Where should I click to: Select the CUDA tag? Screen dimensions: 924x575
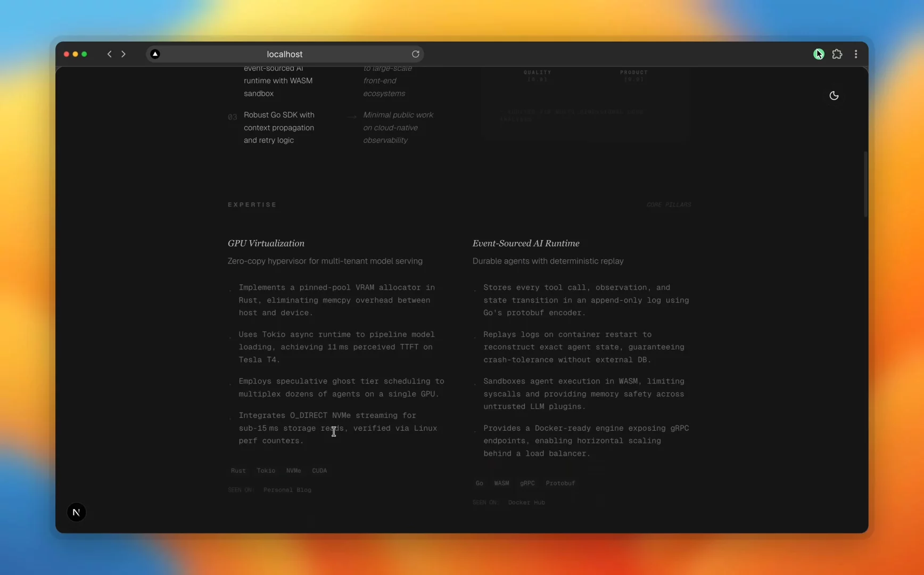319,471
